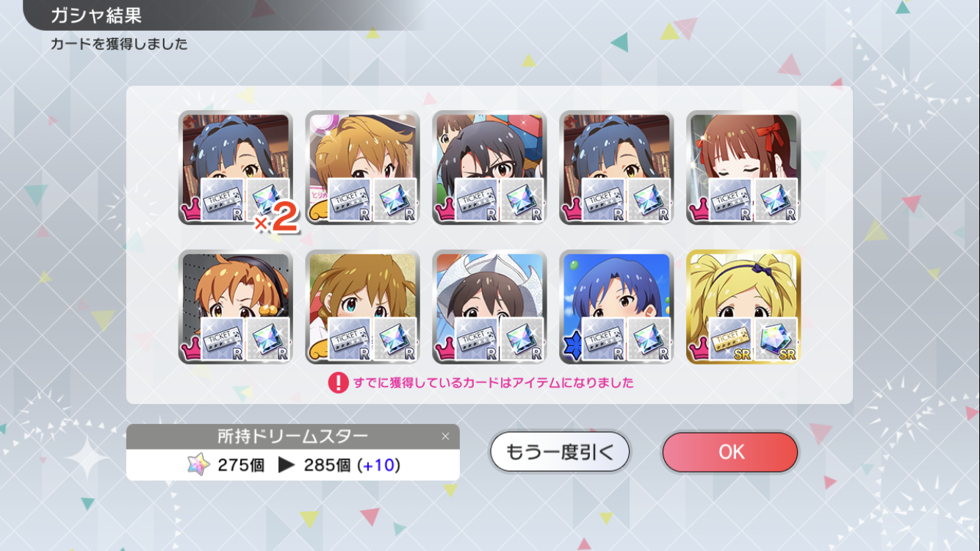Screen dimensions: 980x551
Task: Tap the gold SR ticket icon
Action: pos(730,339)
